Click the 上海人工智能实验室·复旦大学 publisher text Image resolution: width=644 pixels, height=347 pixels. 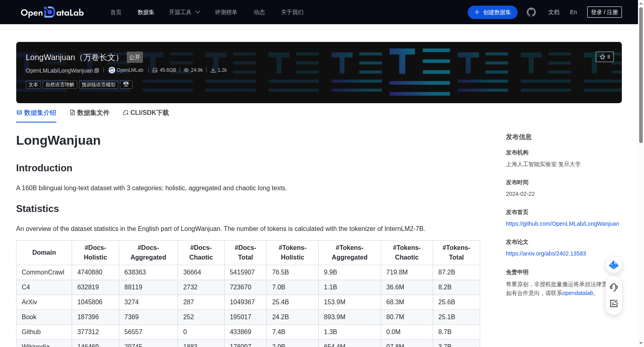click(x=543, y=164)
